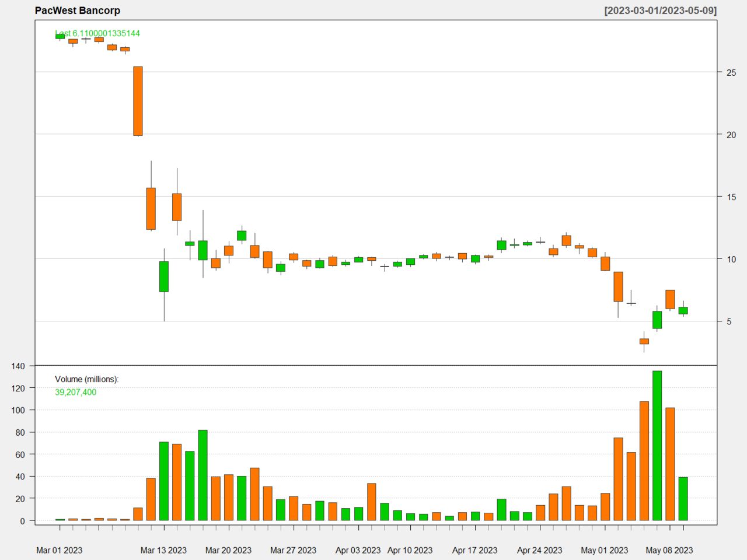Click the chart title "PacWest Bancorp"
The image size is (747, 560).
coord(78,10)
